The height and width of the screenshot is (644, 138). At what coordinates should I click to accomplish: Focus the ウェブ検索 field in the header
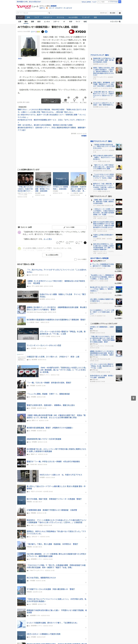pyautogui.click(x=103, y=2)
